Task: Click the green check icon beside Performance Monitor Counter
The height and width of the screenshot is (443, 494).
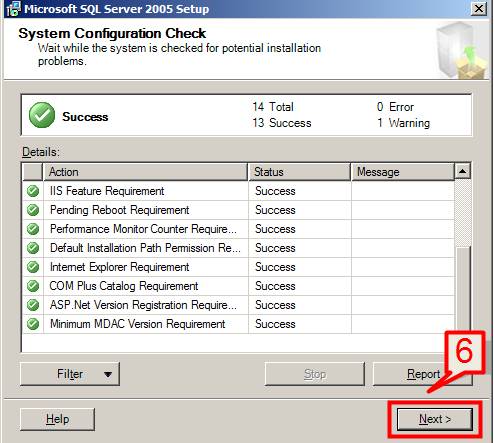Action: pos(33,229)
